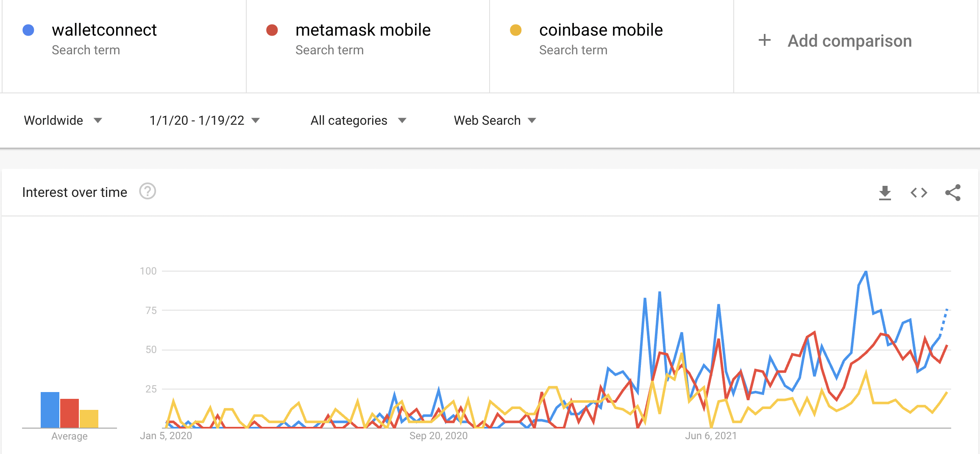This screenshot has height=454, width=980.
Task: Click the blue average bar
Action: coord(50,410)
